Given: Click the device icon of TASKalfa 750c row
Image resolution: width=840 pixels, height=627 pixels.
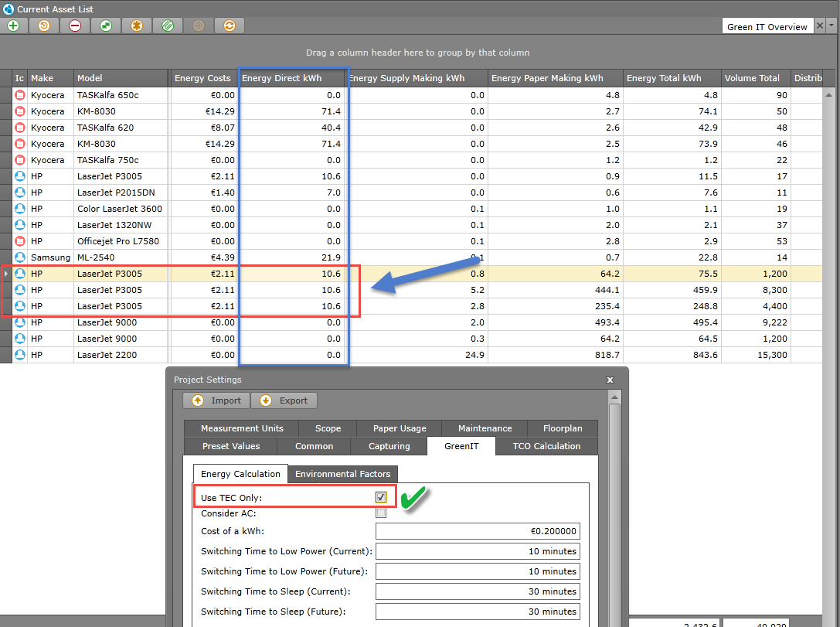Looking at the screenshot, I should pos(20,160).
